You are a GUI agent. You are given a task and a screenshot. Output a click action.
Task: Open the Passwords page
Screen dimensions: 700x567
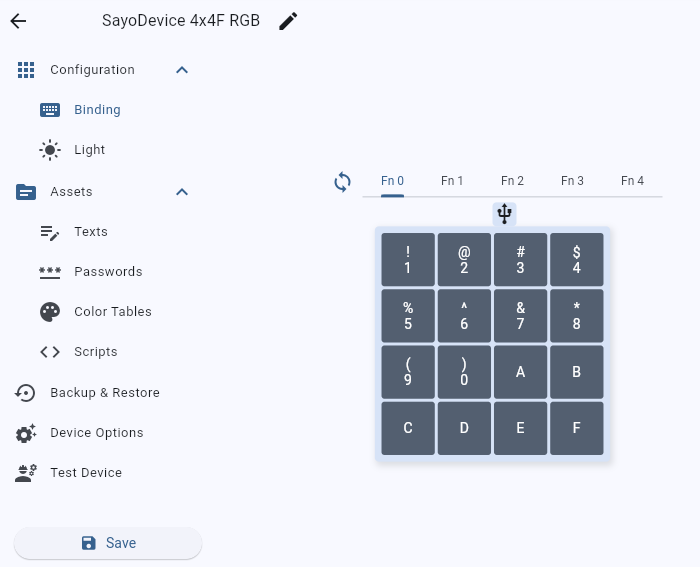pos(108,272)
